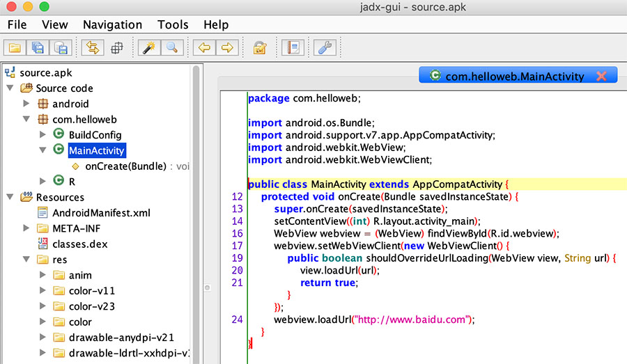Select the Resources tree item
The width and height of the screenshot is (627, 364).
pyautogui.click(x=60, y=197)
